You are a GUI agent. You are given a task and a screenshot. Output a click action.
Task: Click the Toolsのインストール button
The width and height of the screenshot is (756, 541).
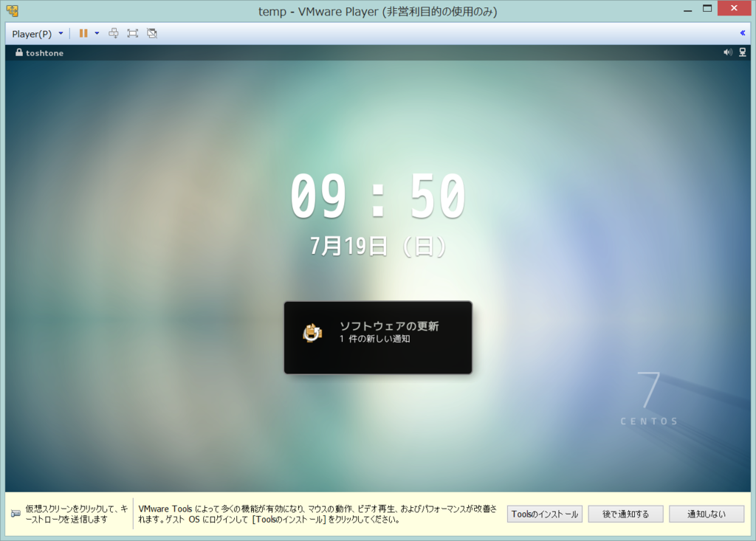[x=544, y=514]
